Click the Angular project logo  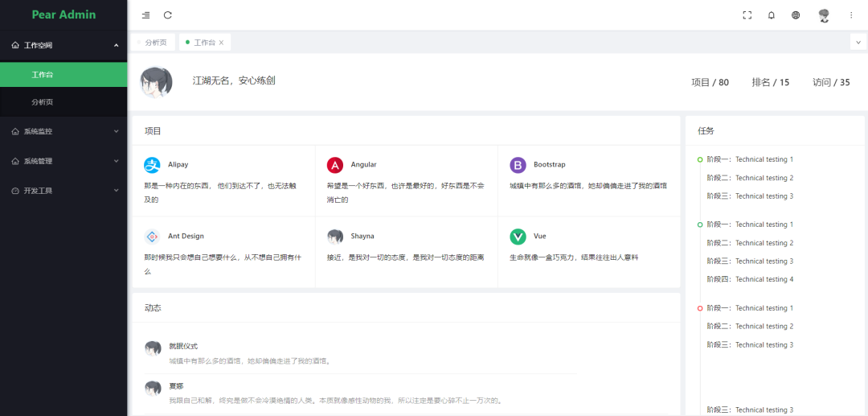coord(334,165)
